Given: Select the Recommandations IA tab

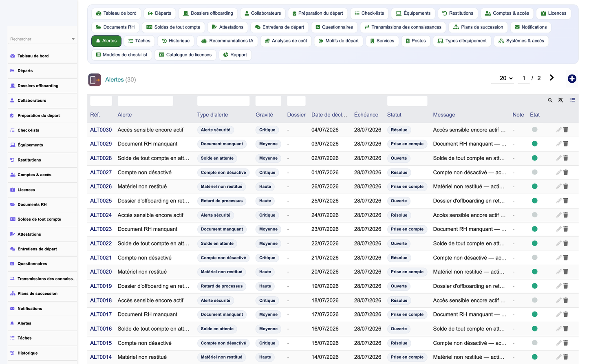Looking at the screenshot, I should point(227,41).
